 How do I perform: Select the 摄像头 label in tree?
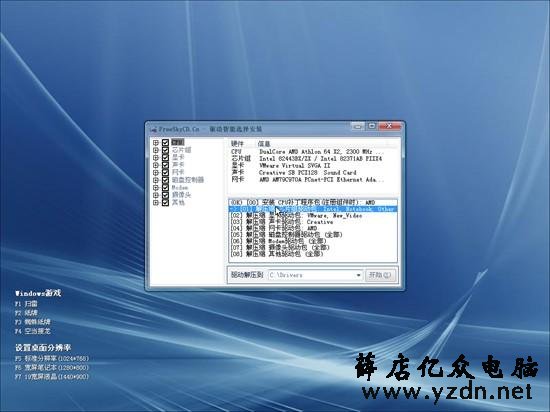[x=181, y=195]
